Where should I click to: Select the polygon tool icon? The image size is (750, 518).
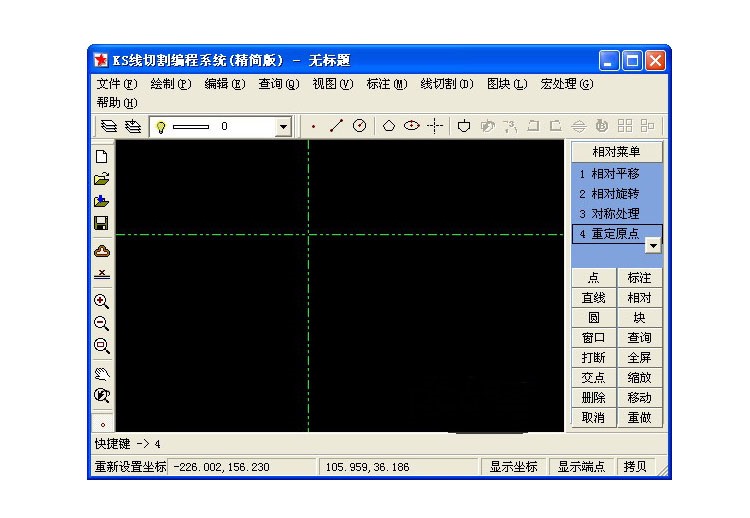point(389,126)
